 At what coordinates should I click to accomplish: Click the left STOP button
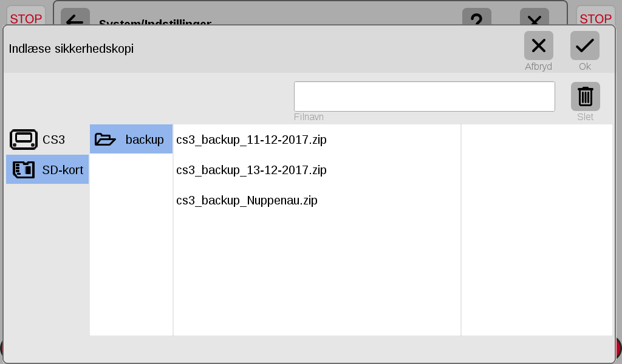[26, 16]
